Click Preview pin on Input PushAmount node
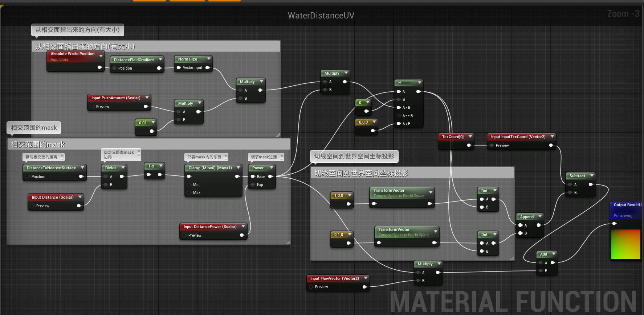 click(92, 107)
